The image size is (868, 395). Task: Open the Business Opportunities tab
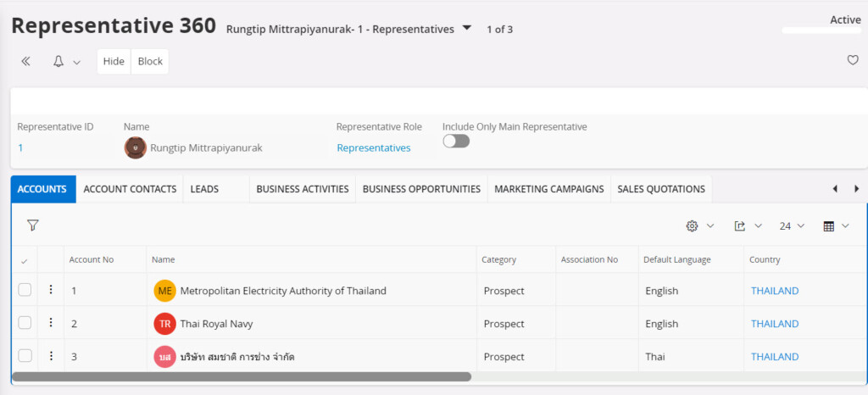tap(421, 189)
